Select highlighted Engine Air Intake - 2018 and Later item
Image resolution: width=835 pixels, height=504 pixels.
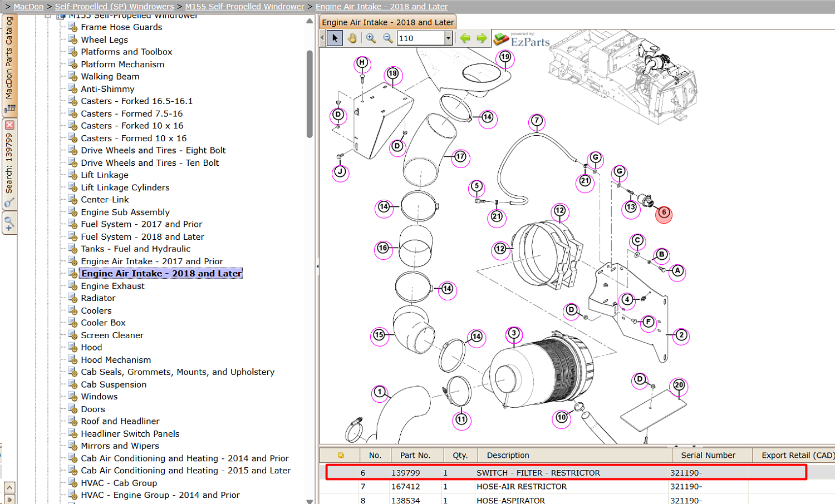pyautogui.click(x=161, y=274)
